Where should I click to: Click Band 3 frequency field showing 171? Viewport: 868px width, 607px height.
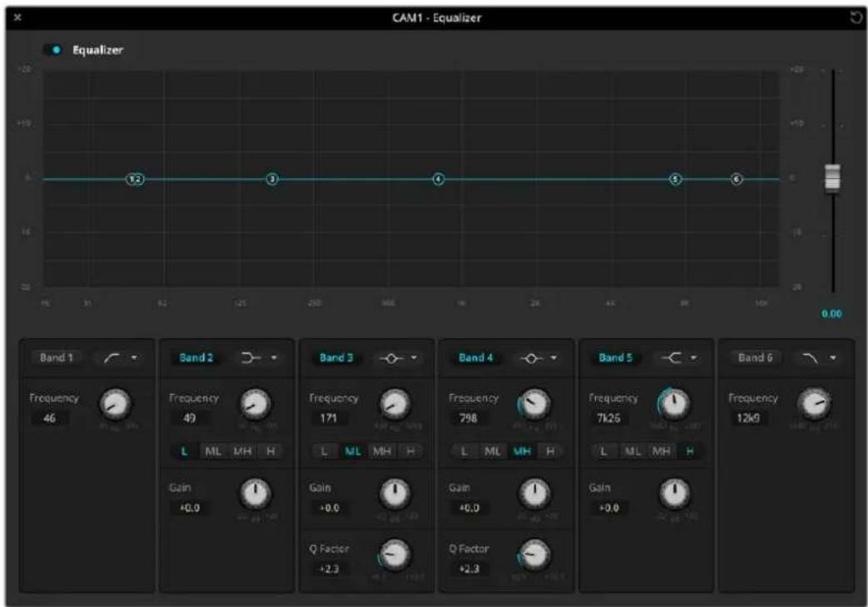click(329, 418)
